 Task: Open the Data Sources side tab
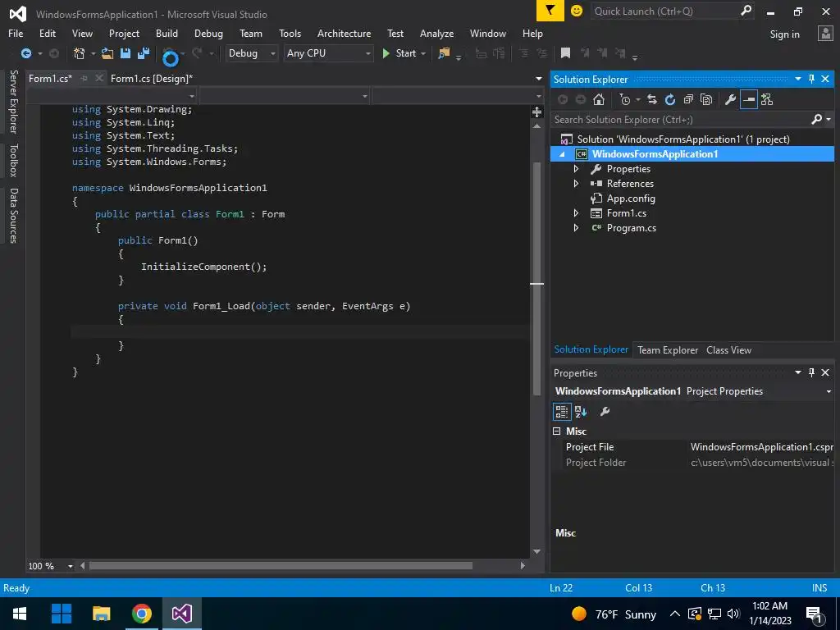(13, 216)
